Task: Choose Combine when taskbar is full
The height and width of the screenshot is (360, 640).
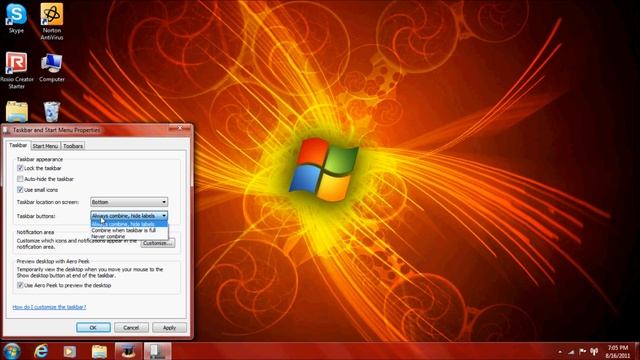Action: pos(129,230)
